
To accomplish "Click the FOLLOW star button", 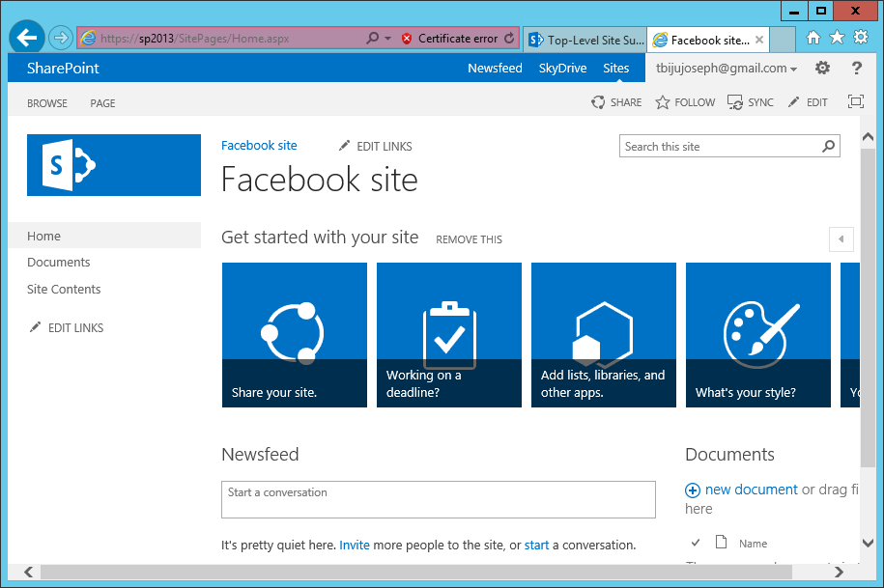I will 685,102.
